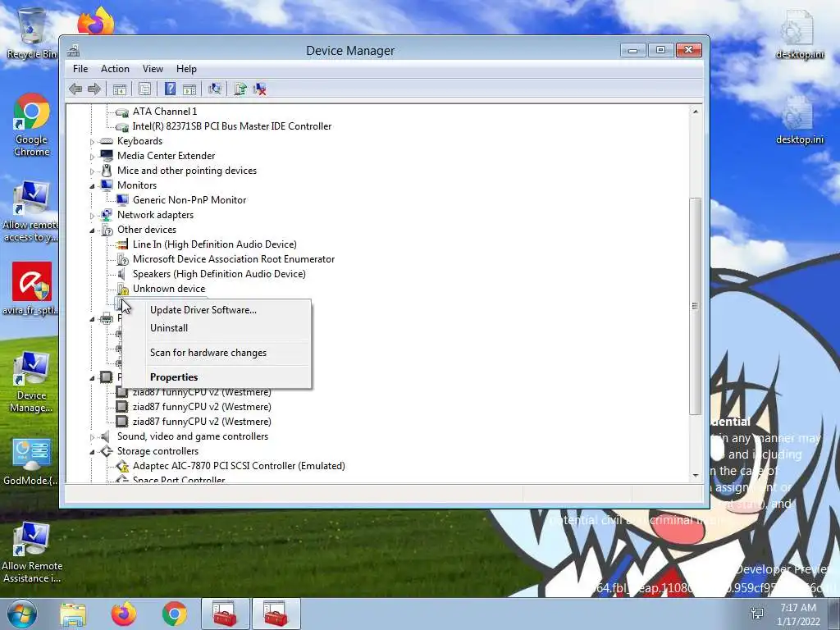The image size is (840, 630).
Task: Click the Back arrow toolbar button
Action: tap(75, 89)
